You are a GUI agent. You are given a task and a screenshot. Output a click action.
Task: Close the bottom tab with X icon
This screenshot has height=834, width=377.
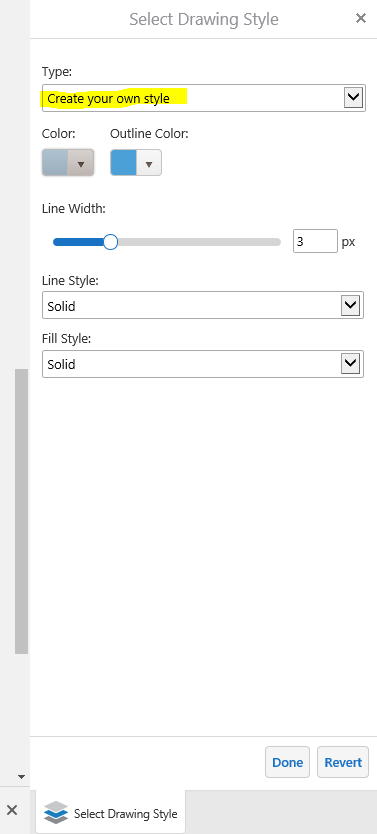[12, 810]
